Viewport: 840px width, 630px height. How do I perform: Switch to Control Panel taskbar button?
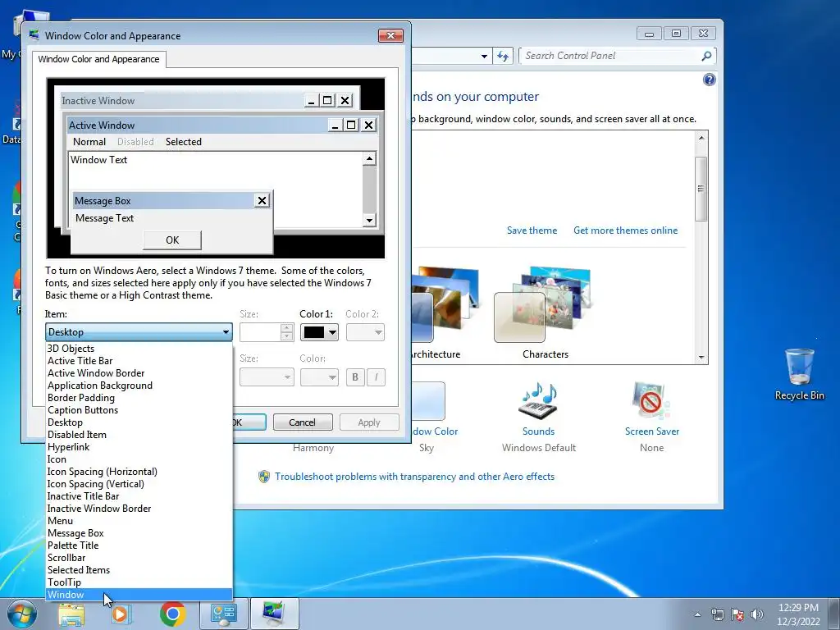[223, 614]
